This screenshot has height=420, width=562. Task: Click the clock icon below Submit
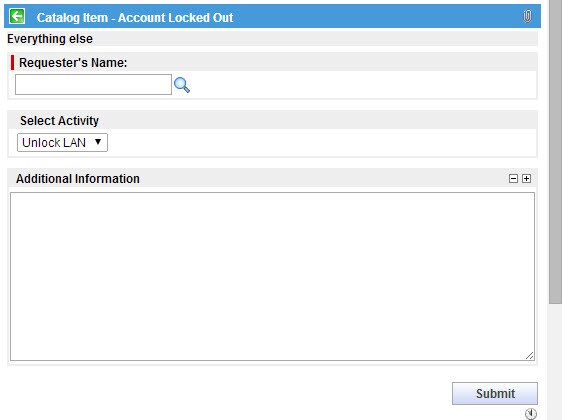tap(531, 414)
